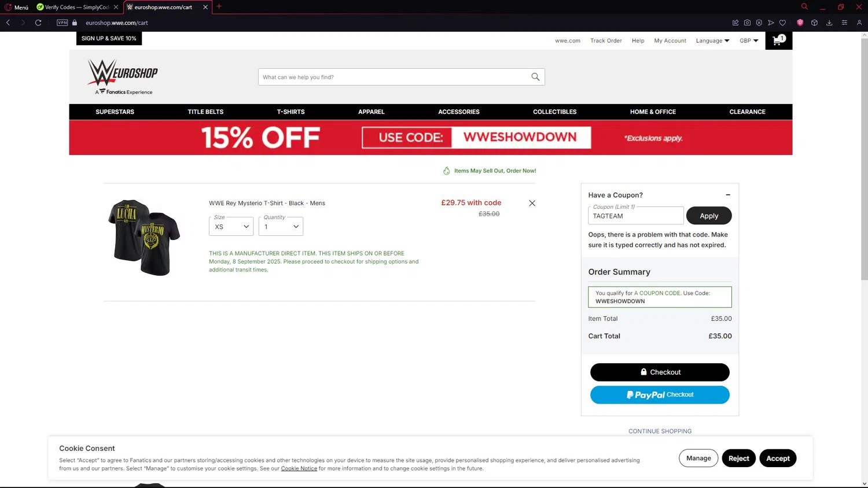Open the shopping cart icon
The width and height of the screenshot is (868, 488).
[x=779, y=40]
